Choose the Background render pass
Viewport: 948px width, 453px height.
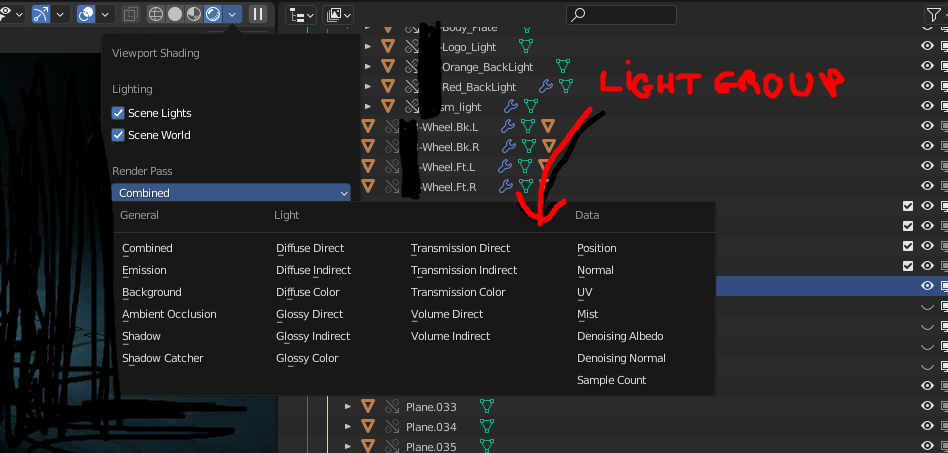coord(151,292)
